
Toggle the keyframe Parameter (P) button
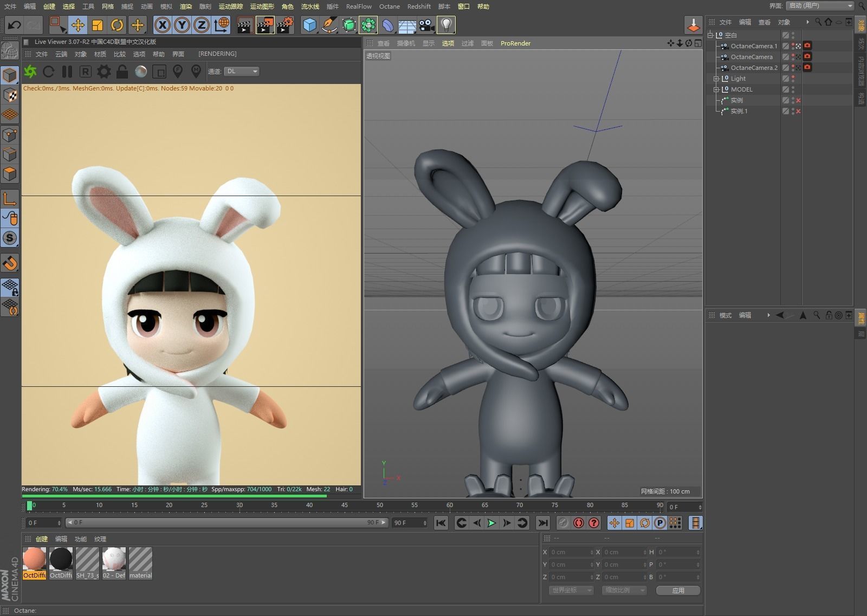click(x=659, y=523)
